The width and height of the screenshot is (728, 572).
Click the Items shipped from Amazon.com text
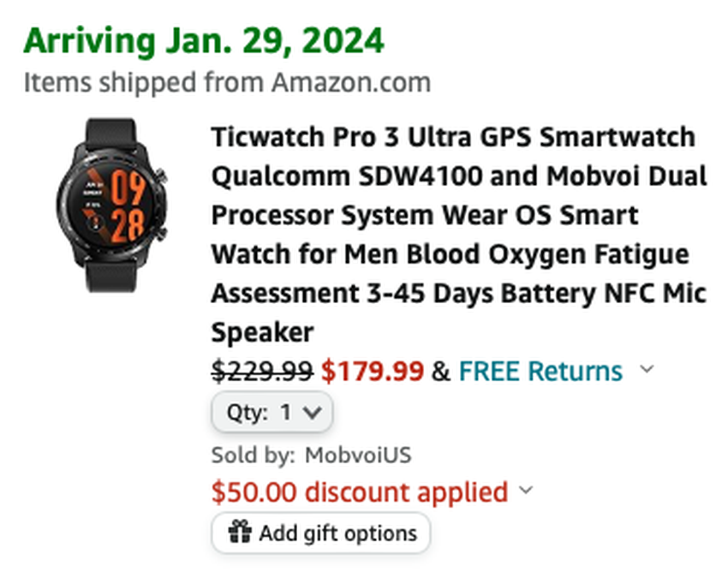coord(227,83)
